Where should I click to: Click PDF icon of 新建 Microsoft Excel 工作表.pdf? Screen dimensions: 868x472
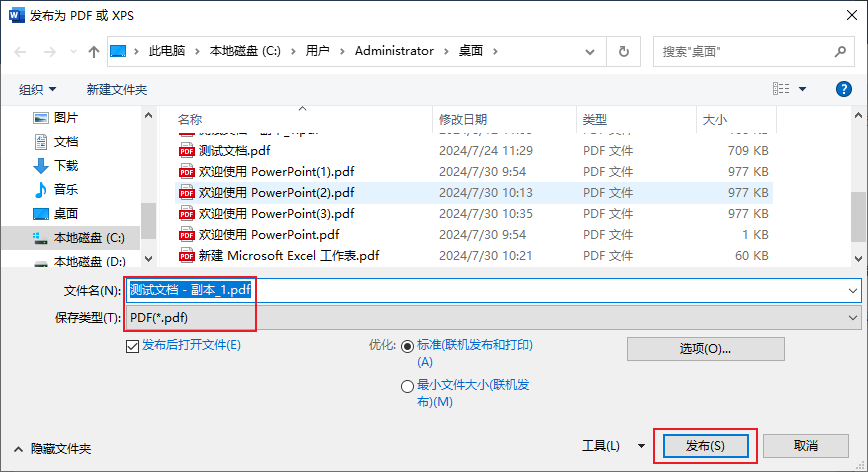(x=187, y=256)
